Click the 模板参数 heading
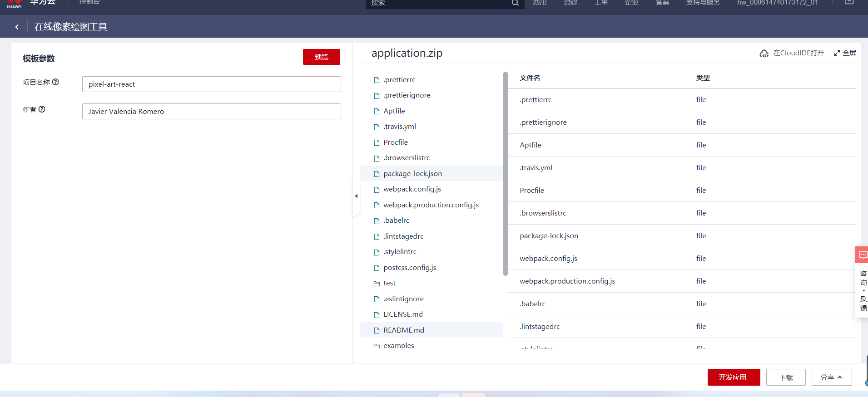The image size is (868, 397). tap(39, 58)
